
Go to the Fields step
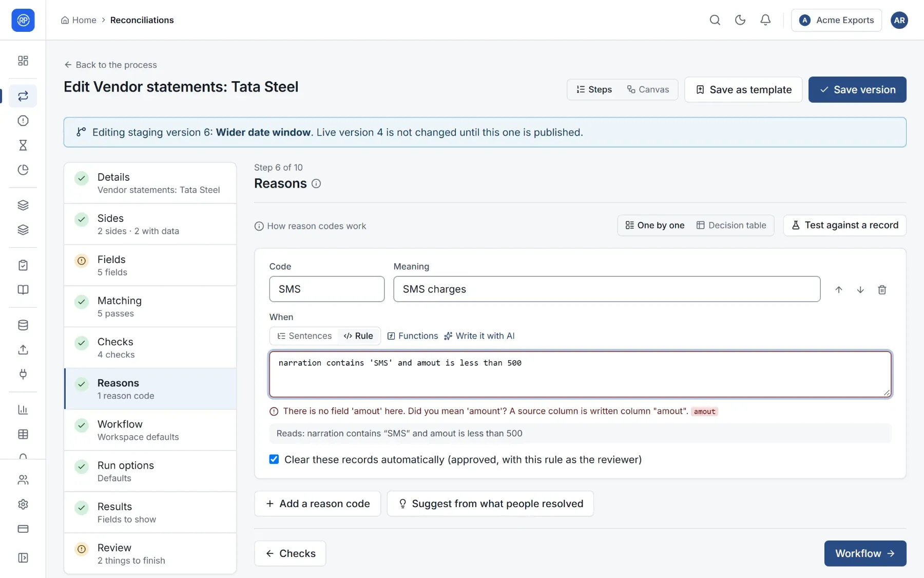[x=150, y=266]
